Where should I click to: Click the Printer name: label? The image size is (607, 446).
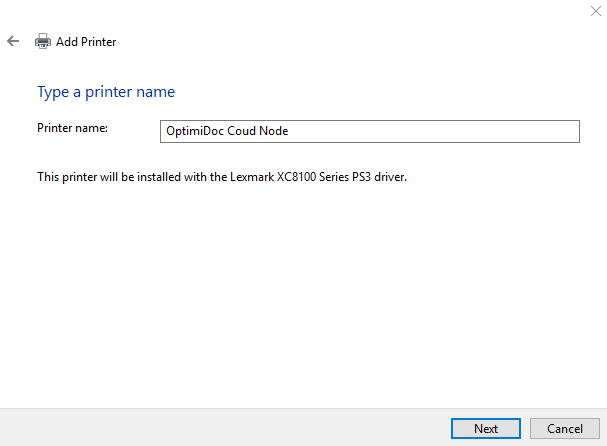(x=72, y=129)
